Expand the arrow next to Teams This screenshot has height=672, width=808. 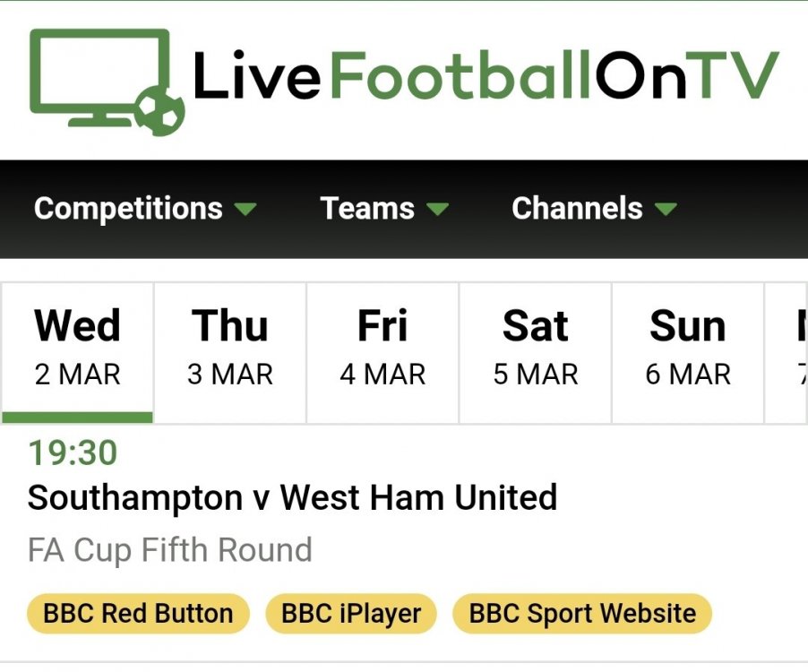point(437,210)
